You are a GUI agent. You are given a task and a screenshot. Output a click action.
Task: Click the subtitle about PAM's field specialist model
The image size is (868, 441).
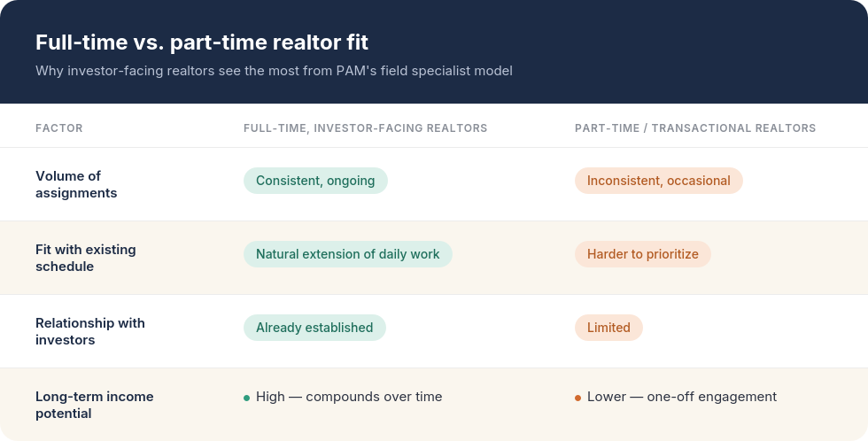[274, 71]
